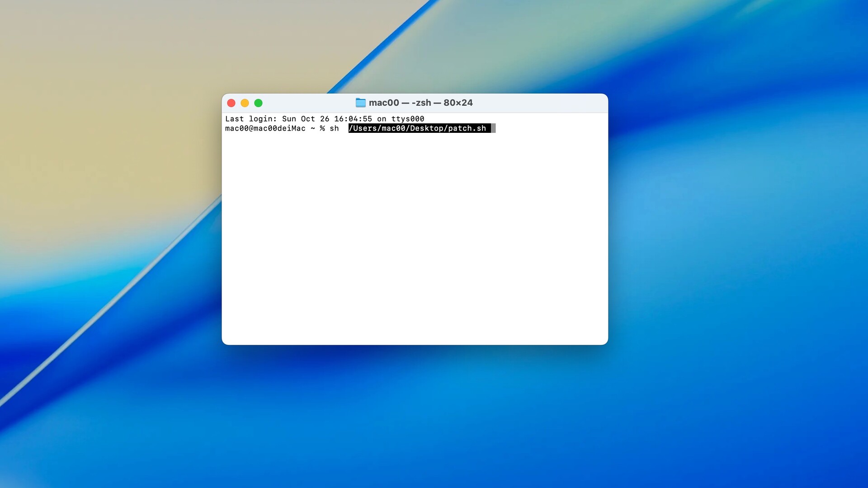Click '80×24' dimensions in the title bar
Screen dimensions: 868x488
(x=458, y=103)
